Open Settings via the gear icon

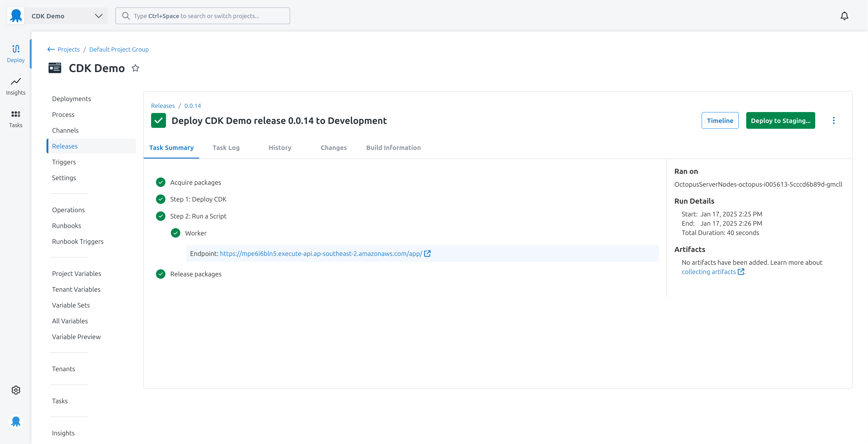pyautogui.click(x=16, y=390)
